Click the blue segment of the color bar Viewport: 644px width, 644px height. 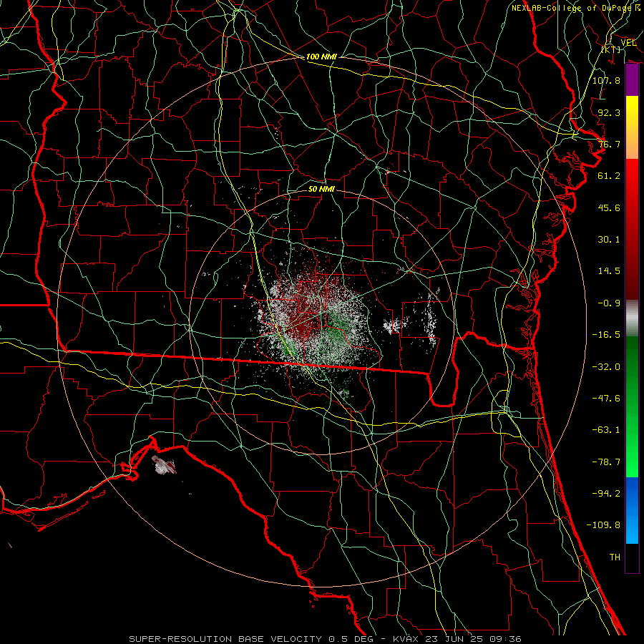point(632,510)
